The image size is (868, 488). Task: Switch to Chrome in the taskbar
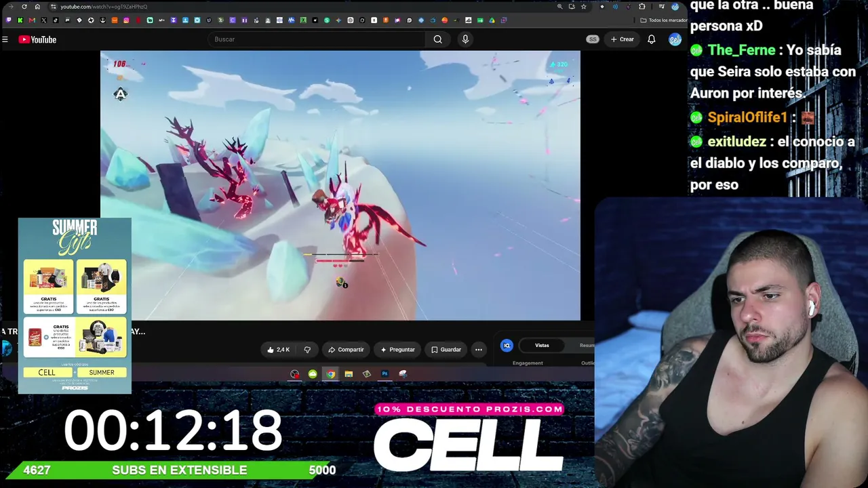pyautogui.click(x=330, y=374)
